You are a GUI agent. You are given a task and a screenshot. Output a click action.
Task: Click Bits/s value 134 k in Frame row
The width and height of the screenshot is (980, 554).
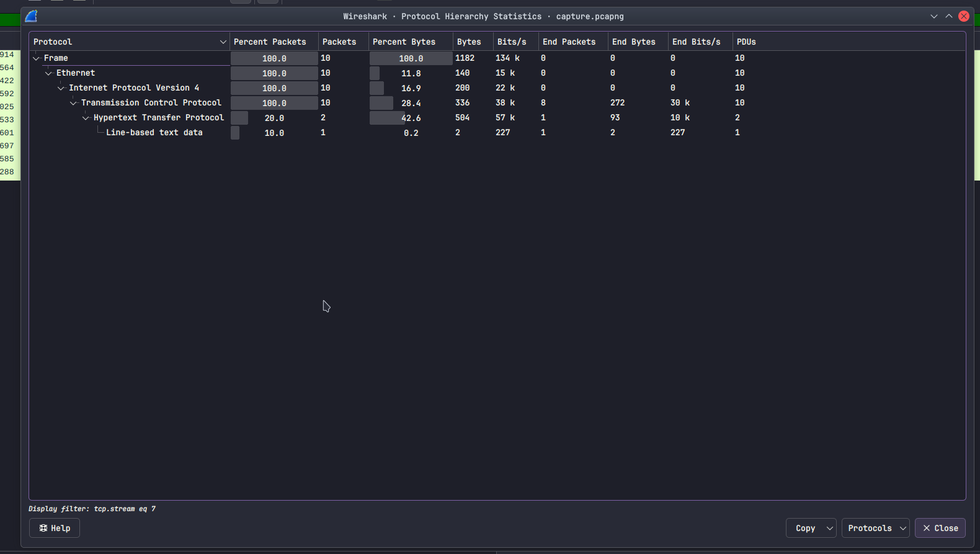point(507,58)
